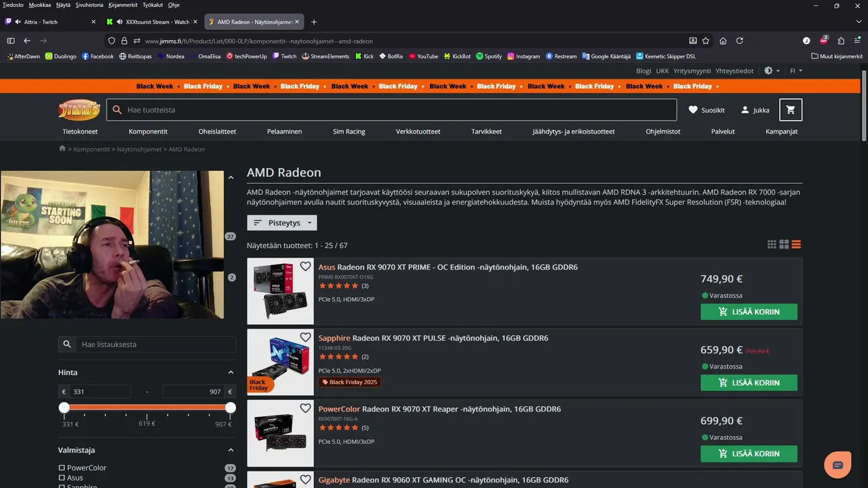Bookmark this page with the star
868x488 pixels.
[706, 41]
